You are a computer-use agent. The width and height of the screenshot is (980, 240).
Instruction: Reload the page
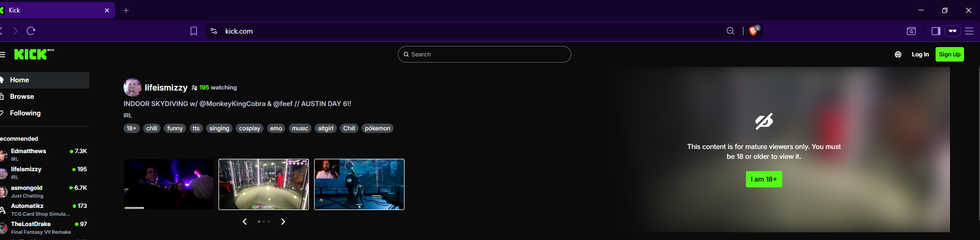pos(31,31)
